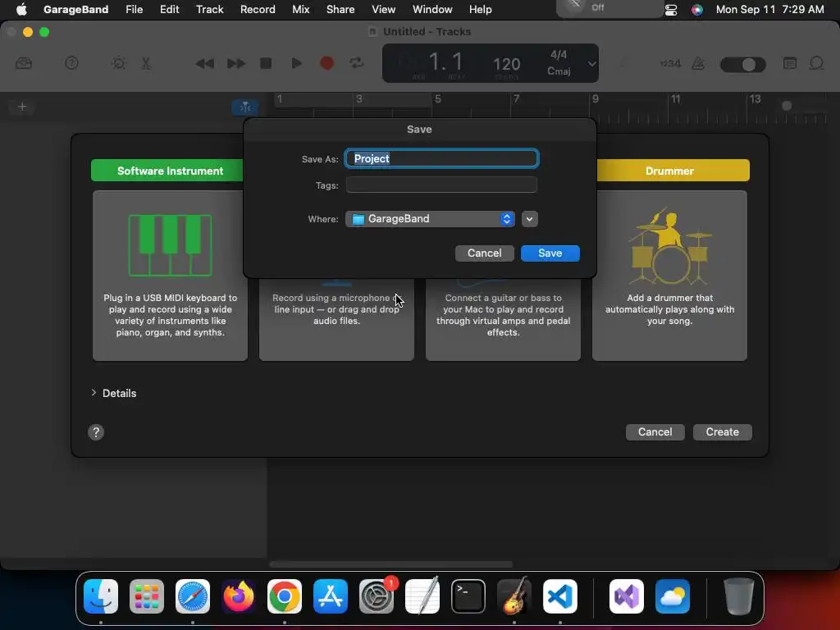Open Google Chrome from the Dock
This screenshot has width=840, height=630.
tap(285, 596)
